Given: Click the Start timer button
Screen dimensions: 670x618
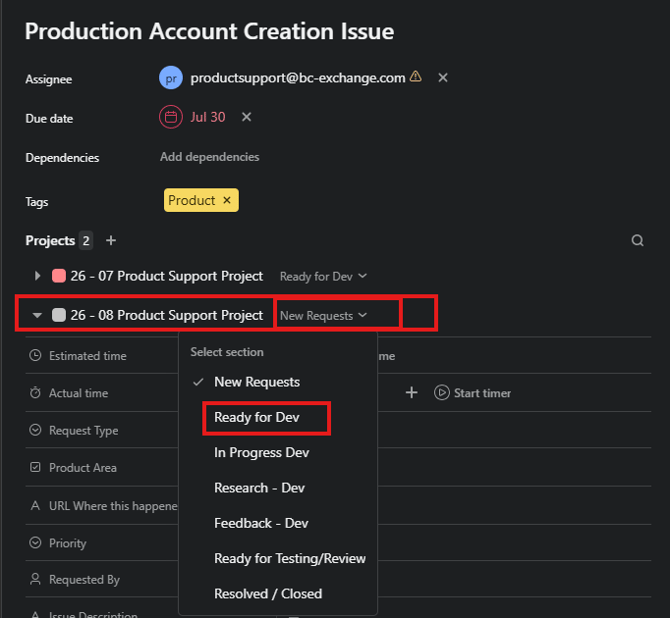Looking at the screenshot, I should (x=472, y=393).
